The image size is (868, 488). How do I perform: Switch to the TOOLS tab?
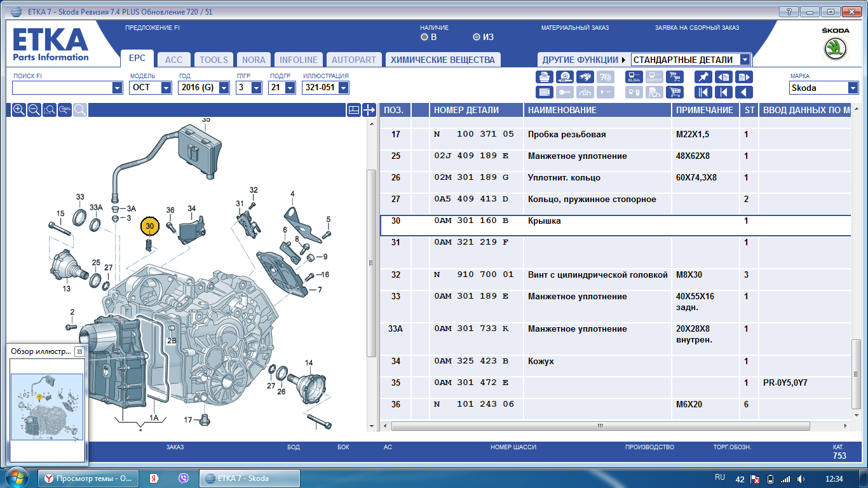click(214, 60)
